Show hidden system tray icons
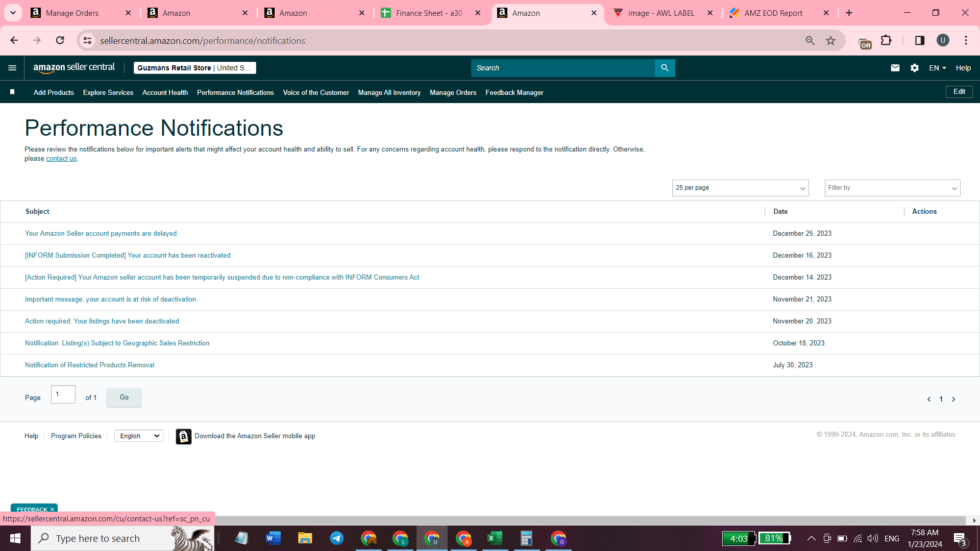The width and height of the screenshot is (980, 551). pyautogui.click(x=811, y=538)
